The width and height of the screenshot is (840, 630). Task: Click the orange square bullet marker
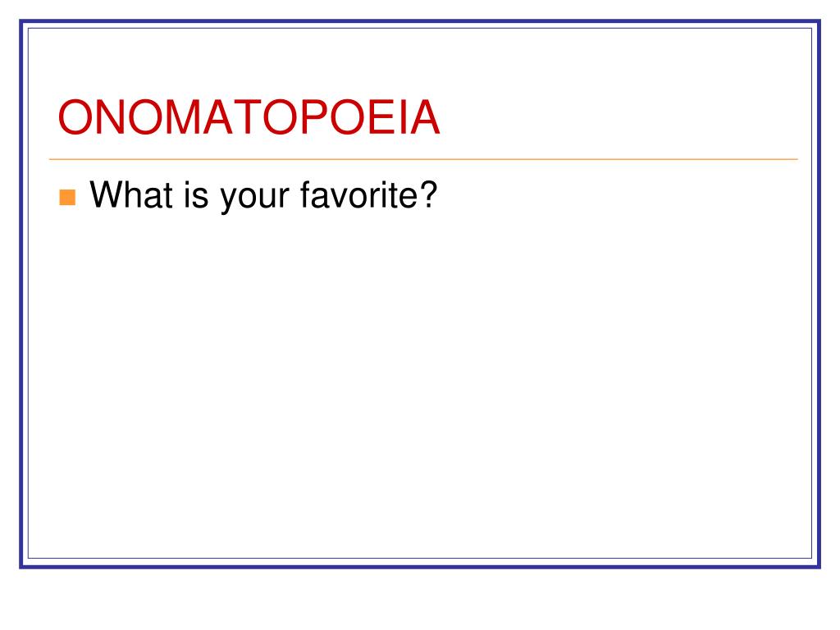click(x=67, y=197)
